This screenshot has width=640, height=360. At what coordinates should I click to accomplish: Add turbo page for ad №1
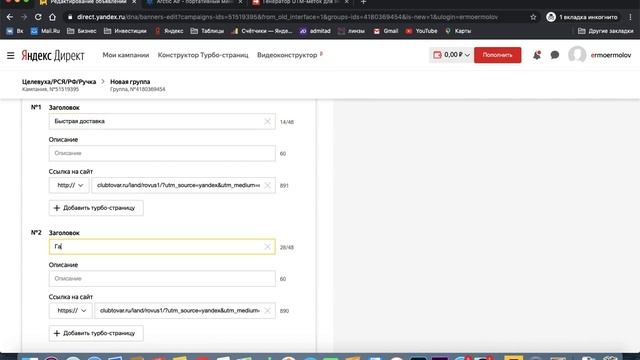(x=96, y=208)
